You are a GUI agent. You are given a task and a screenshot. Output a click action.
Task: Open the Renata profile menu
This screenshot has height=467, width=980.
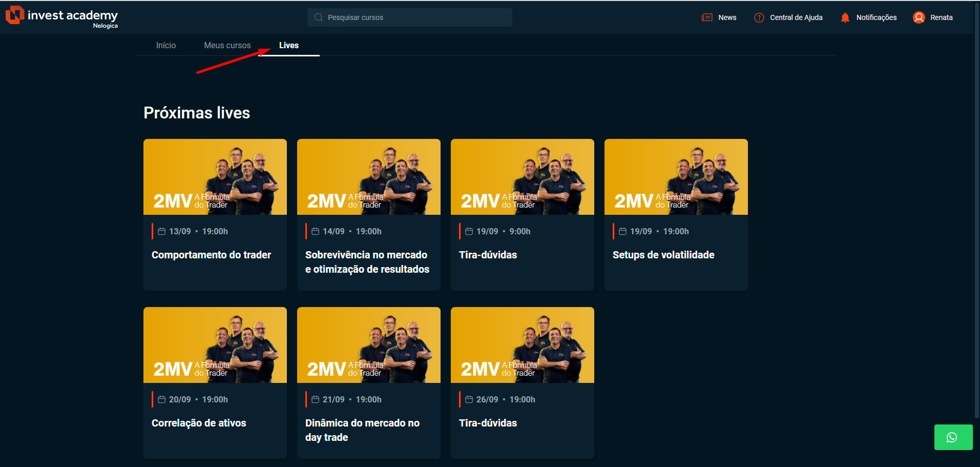942,17
